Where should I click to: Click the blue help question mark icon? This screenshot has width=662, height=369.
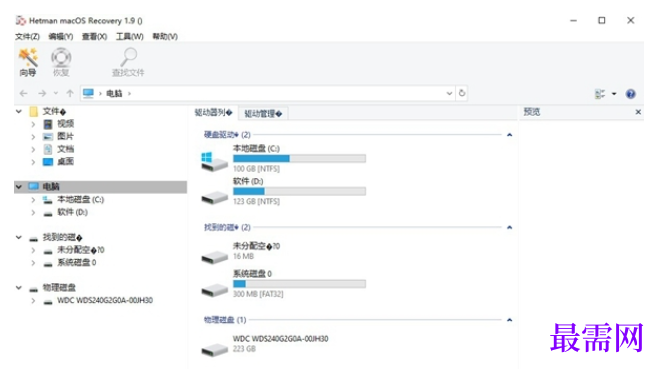pyautogui.click(x=630, y=94)
